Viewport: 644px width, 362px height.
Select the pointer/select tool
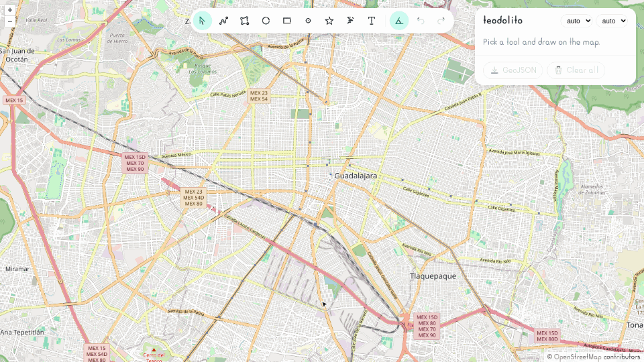(202, 21)
